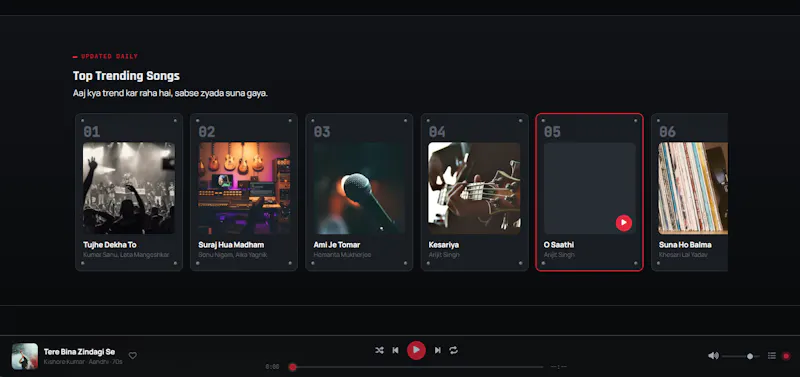Shuffle the playback queue
800x377 pixels.
click(379, 350)
